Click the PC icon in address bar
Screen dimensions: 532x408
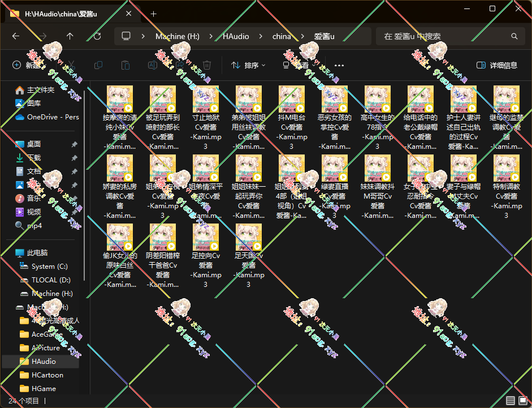[126, 36]
